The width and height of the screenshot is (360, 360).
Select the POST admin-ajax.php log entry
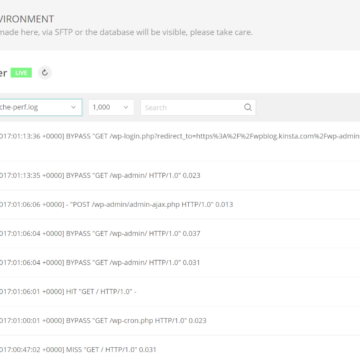pyautogui.click(x=180, y=204)
